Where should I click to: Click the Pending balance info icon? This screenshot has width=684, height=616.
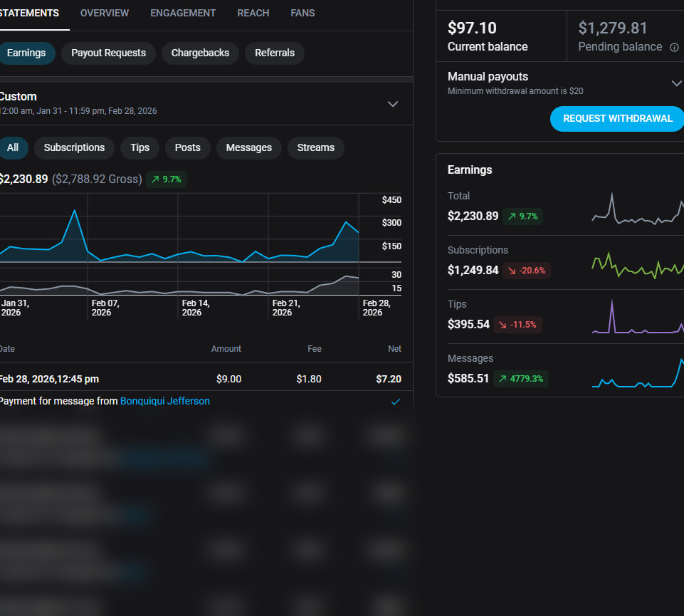674,47
